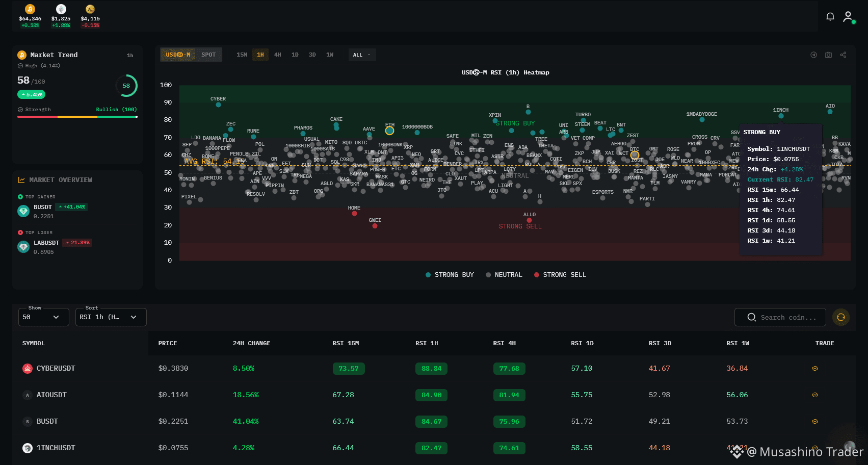Click the orange refresh icon
The width and height of the screenshot is (868, 465).
[841, 317]
